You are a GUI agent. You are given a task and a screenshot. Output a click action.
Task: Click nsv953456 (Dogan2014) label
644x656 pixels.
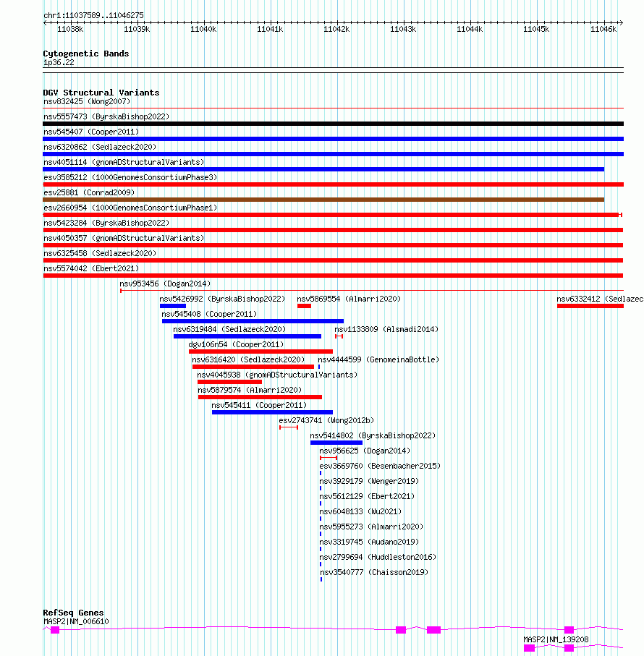(165, 284)
